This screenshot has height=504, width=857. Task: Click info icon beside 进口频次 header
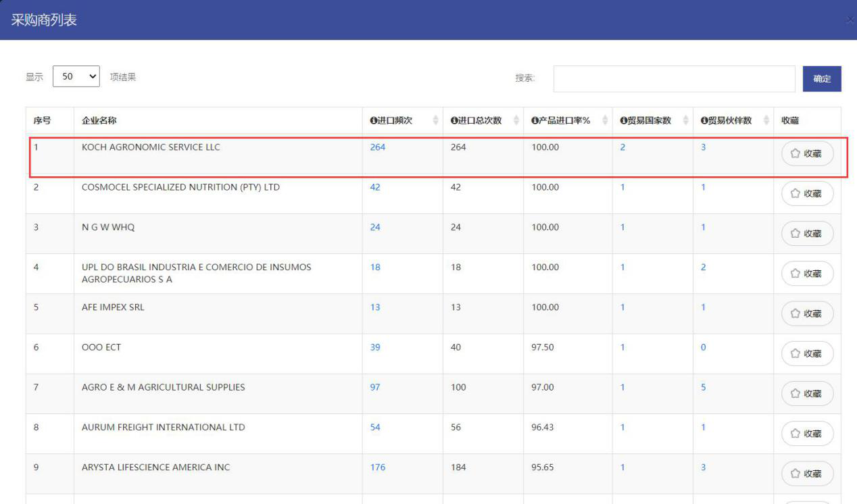tap(373, 121)
